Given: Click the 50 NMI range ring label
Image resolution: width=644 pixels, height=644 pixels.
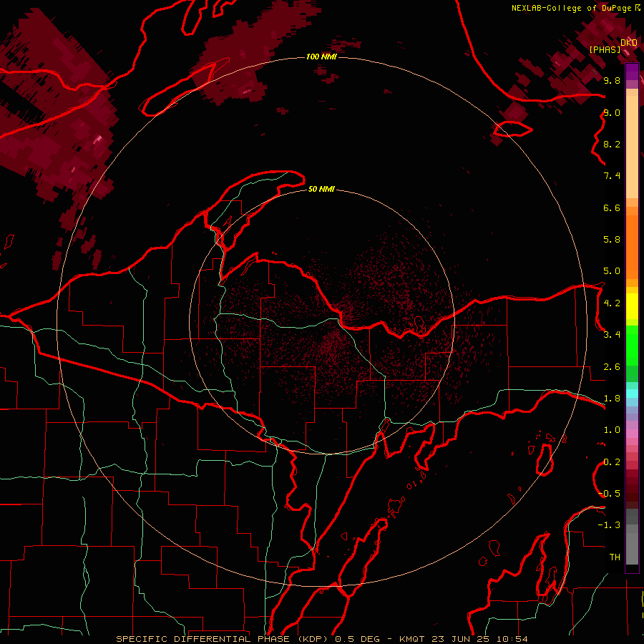Looking at the screenshot, I should 321,189.
